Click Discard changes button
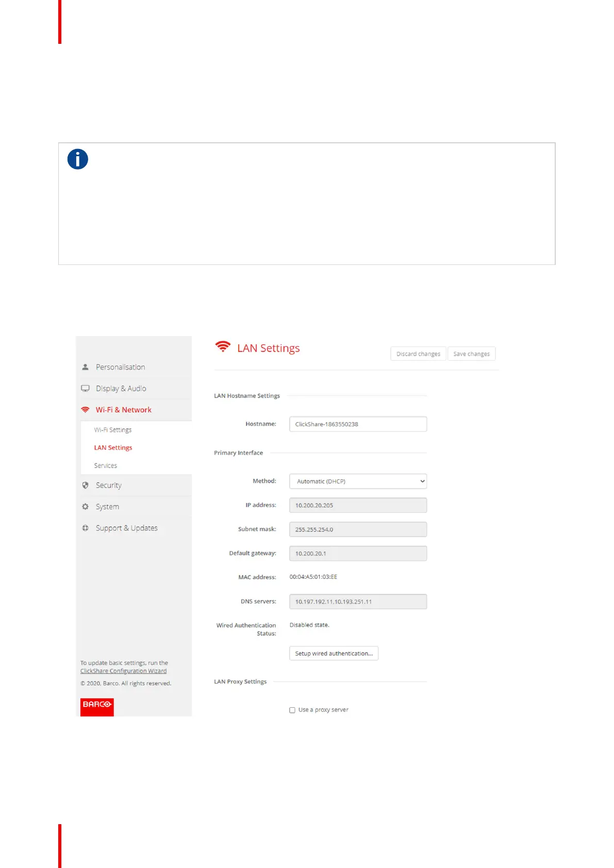This screenshot has width=614, height=868. 418,354
